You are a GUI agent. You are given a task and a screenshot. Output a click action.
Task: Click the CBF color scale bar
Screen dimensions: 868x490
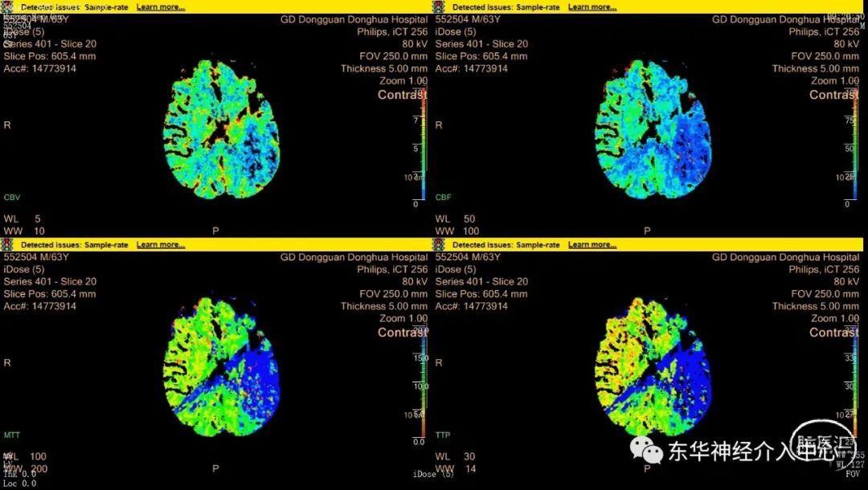click(855, 146)
